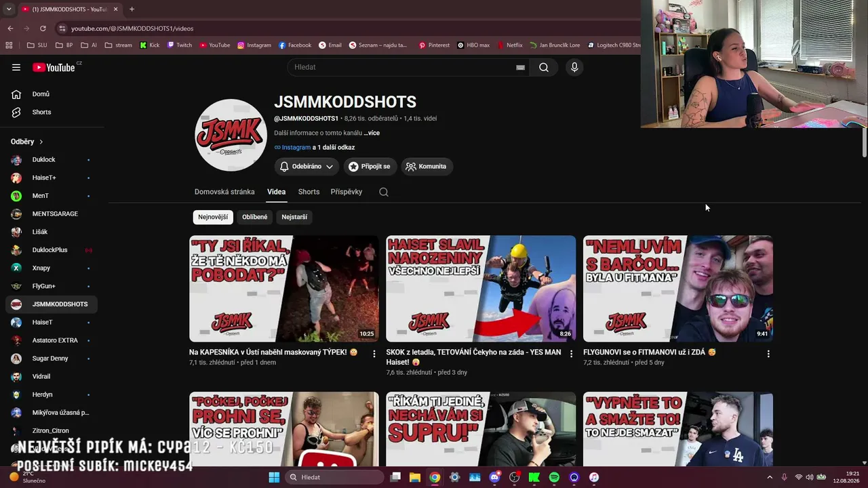Expand the Odběry subscriptions section

(27, 142)
